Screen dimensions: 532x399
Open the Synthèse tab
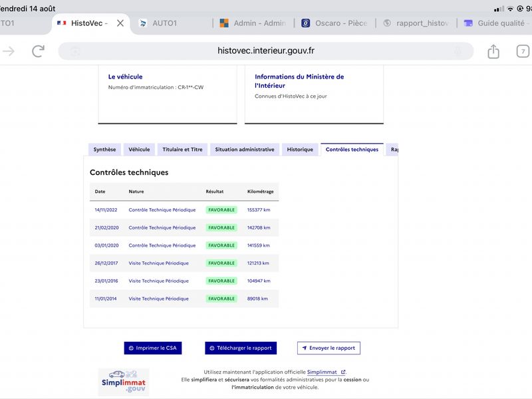click(104, 149)
